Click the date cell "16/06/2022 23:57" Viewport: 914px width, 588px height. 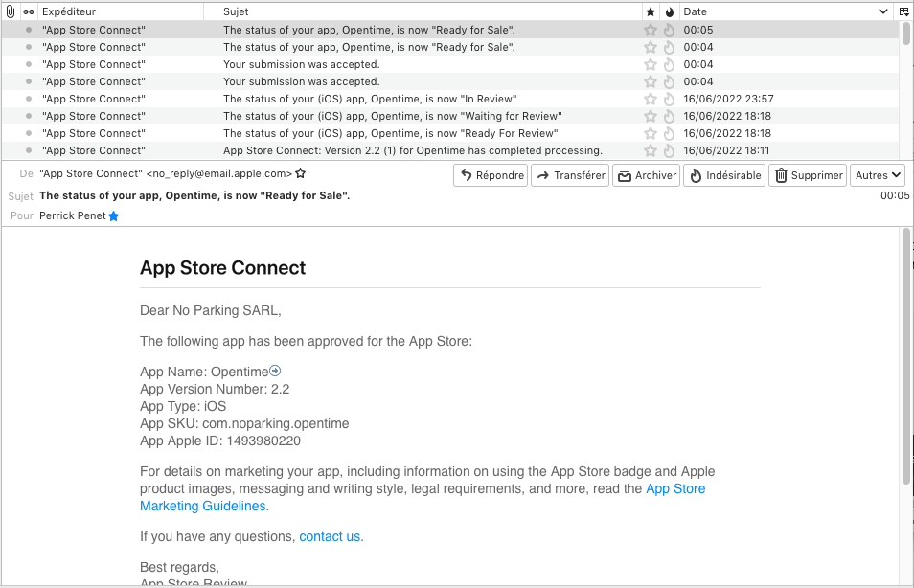[729, 99]
